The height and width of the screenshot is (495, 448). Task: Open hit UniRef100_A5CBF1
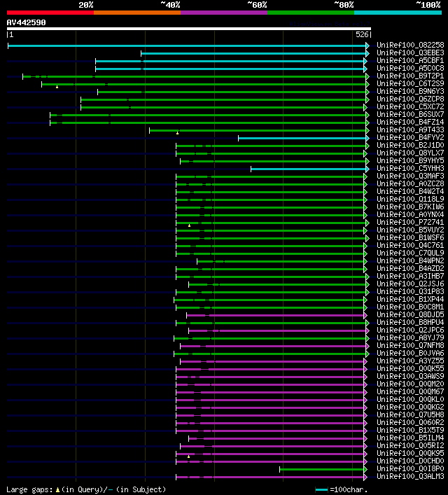point(410,61)
